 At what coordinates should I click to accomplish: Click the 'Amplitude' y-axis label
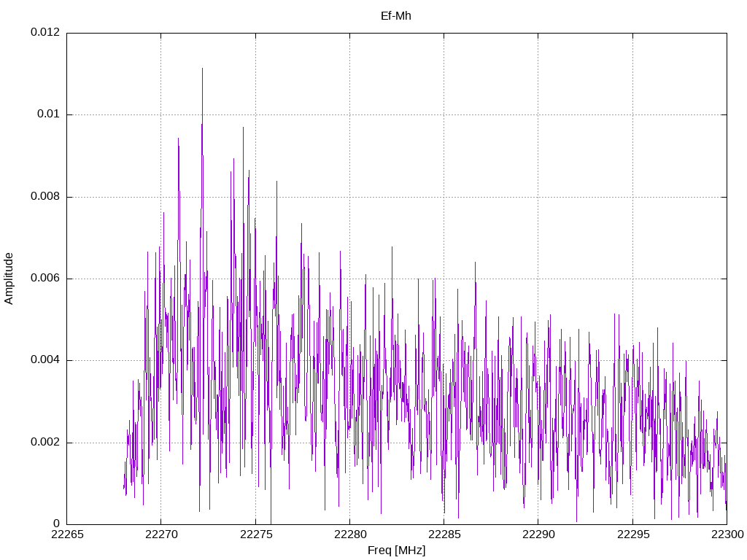click(9, 279)
